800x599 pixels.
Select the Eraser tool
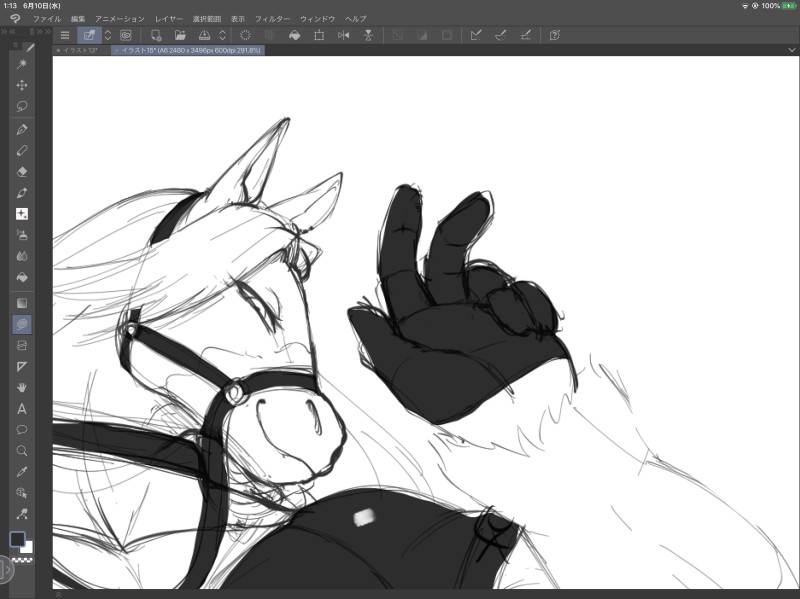(x=22, y=172)
